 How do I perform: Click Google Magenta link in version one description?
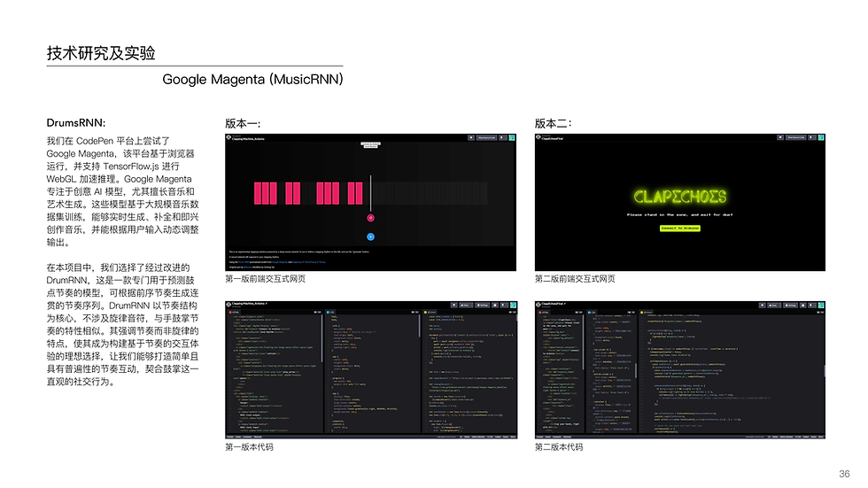point(280,261)
